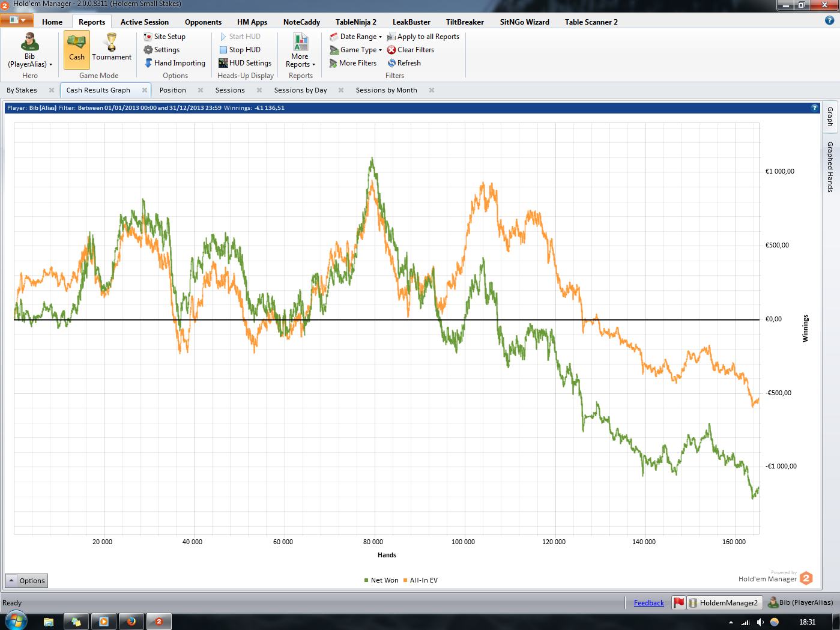Viewport: 840px width, 630px height.
Task: Close the Sessions by Month tab
Action: [432, 90]
